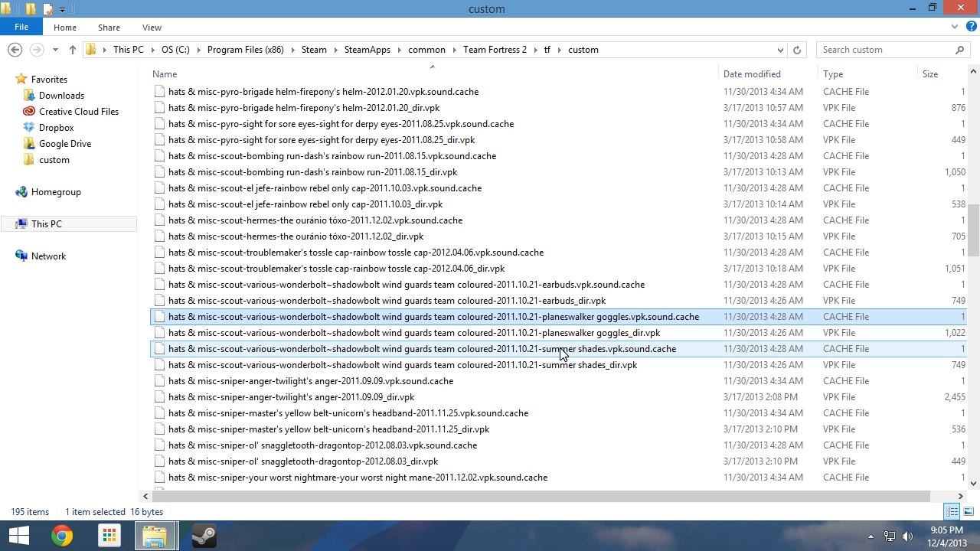Select dash's rainbow run_dir.vpk file
The height and width of the screenshot is (551, 980).
click(312, 172)
